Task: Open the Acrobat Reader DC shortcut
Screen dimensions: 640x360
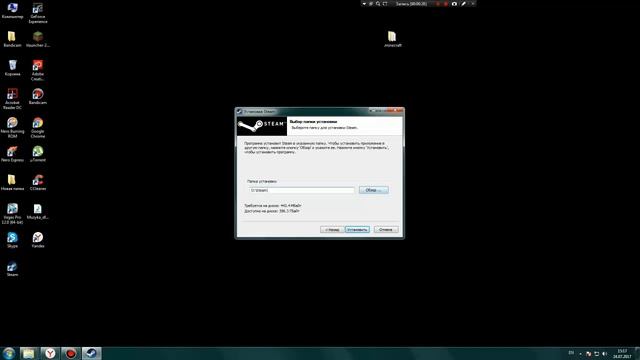Action: pyautogui.click(x=12, y=99)
